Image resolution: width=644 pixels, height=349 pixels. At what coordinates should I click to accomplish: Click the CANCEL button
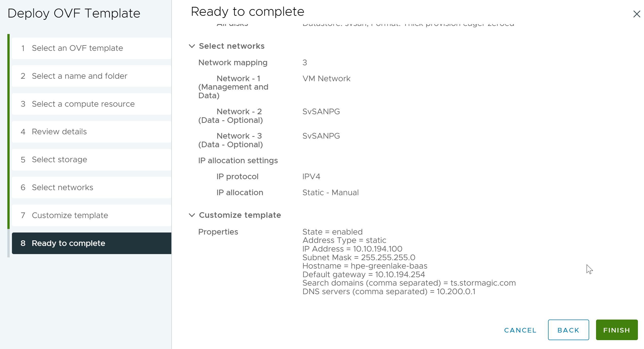point(520,330)
